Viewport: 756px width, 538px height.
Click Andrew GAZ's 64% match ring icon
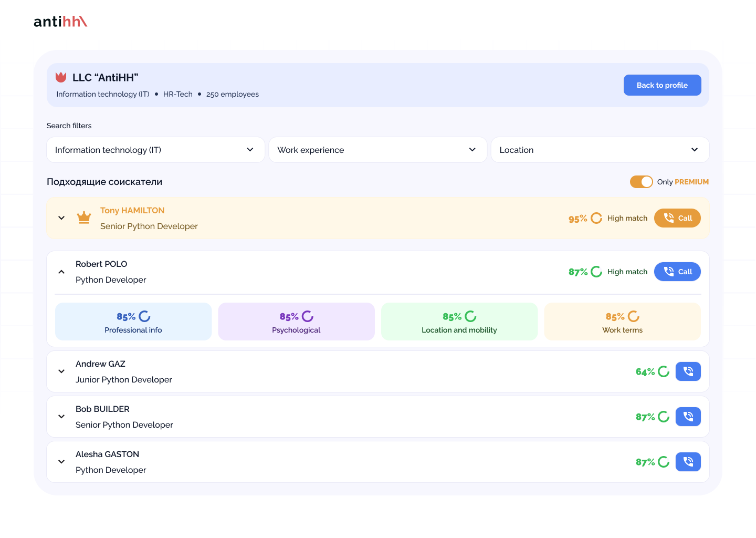tap(664, 371)
